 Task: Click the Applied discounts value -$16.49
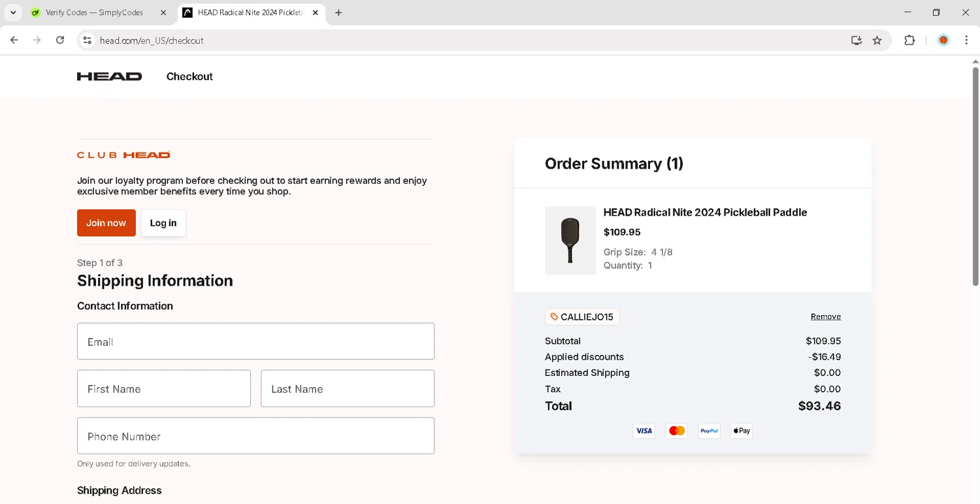point(825,357)
